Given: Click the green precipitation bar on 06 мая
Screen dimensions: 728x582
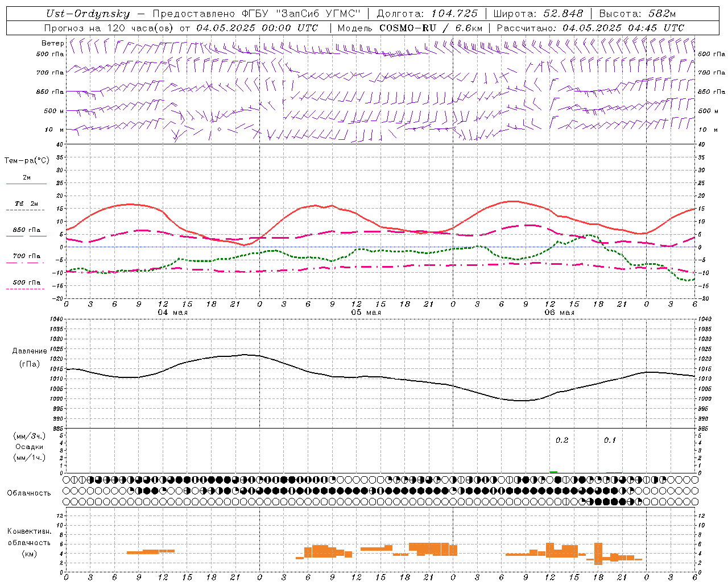Looking at the screenshot, I should click(x=553, y=472).
